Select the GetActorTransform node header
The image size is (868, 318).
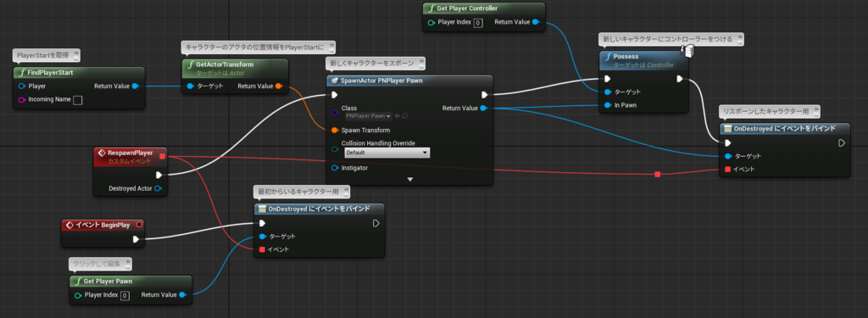235,68
